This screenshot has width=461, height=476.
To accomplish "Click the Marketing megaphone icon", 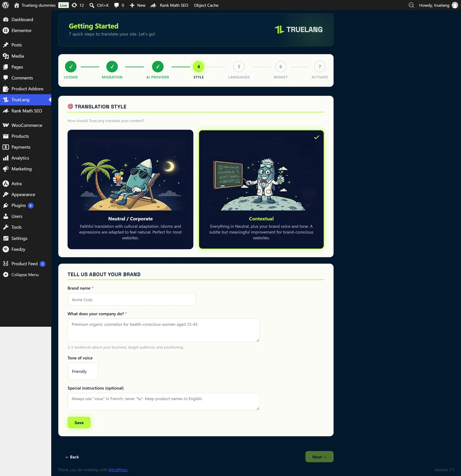I will pyautogui.click(x=6, y=169).
